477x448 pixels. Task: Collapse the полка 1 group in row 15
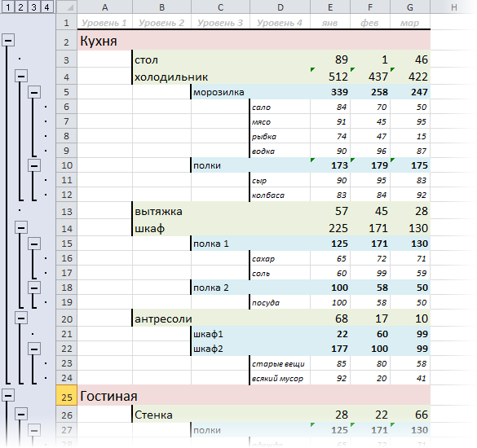click(34, 244)
